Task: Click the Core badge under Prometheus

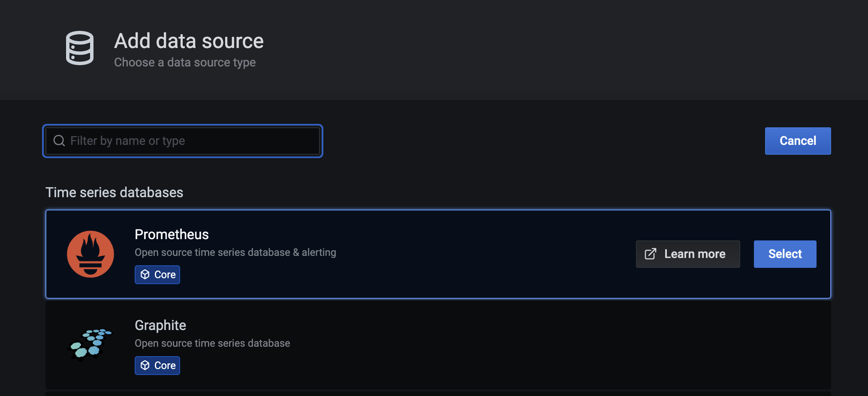Action: pos(157,275)
